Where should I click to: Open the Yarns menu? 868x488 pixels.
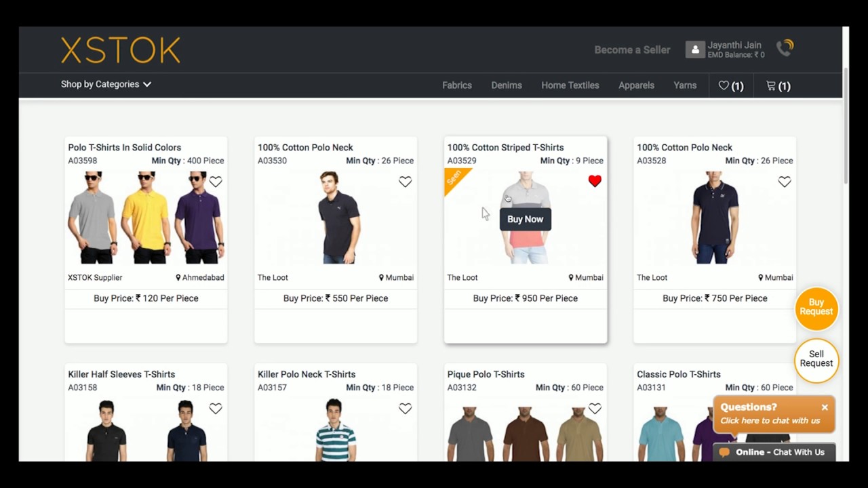[x=685, y=85]
